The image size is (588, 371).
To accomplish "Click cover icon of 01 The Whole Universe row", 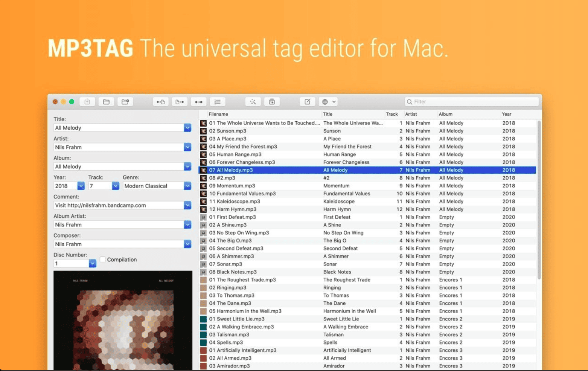I will click(x=203, y=123).
